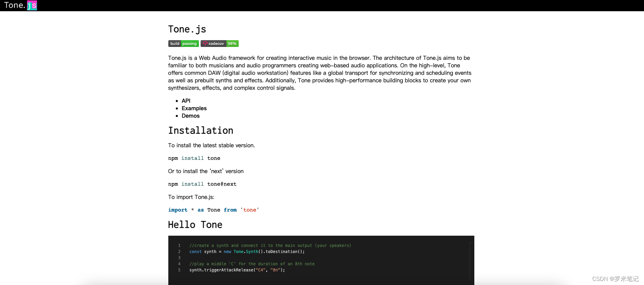Image resolution: width=644 pixels, height=285 pixels.
Task: Click the import * as Tone code line
Action: (x=214, y=210)
